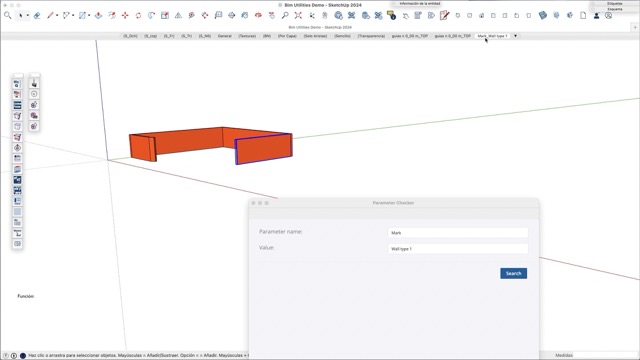Select the Mark_Wall type 1 scene tab
The width and height of the screenshot is (640, 360).
click(493, 36)
